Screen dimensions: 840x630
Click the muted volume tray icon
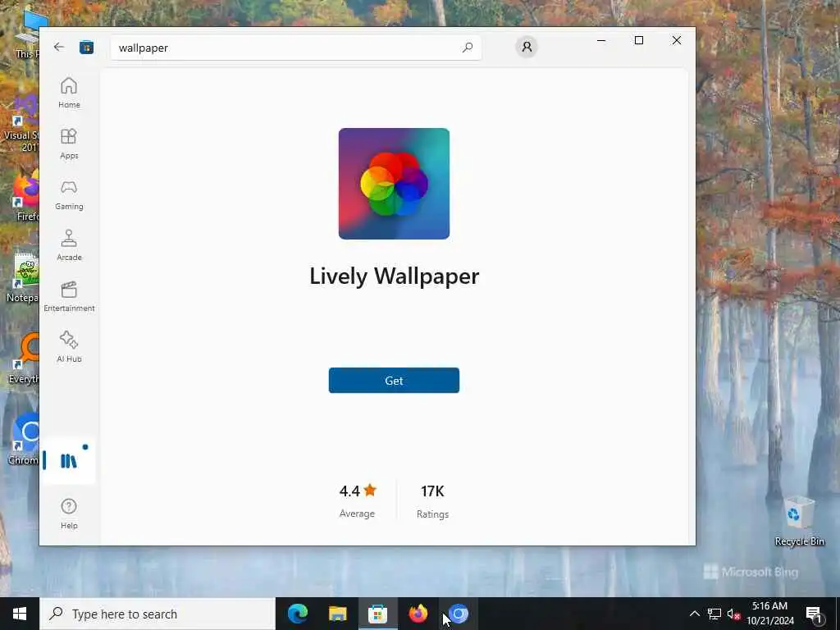coord(733,614)
